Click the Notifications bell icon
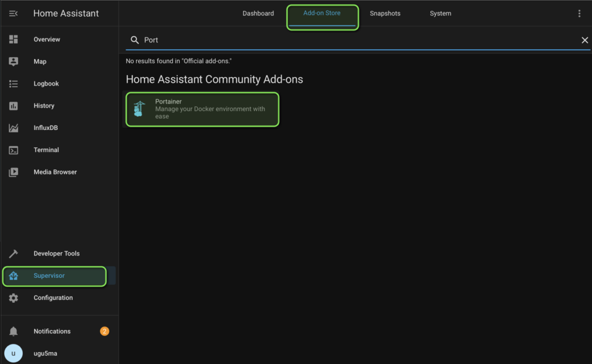This screenshot has height=364, width=592. tap(14, 331)
